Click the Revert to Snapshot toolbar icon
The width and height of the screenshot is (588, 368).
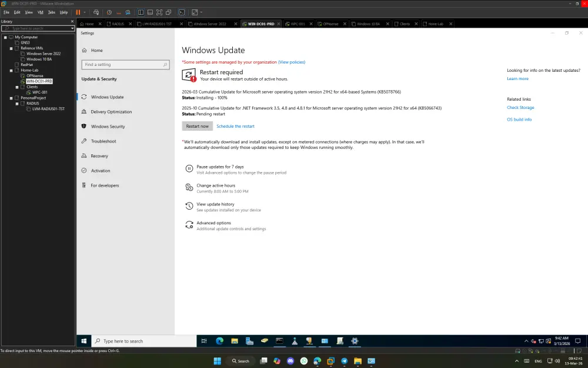[x=119, y=12]
